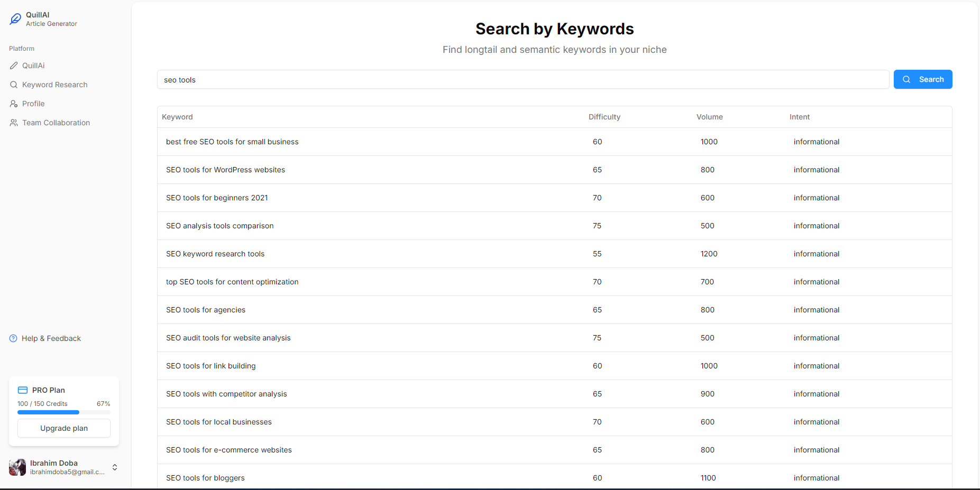Select the 'SEO keyword research tools' row
This screenshot has height=490, width=980.
click(x=215, y=254)
